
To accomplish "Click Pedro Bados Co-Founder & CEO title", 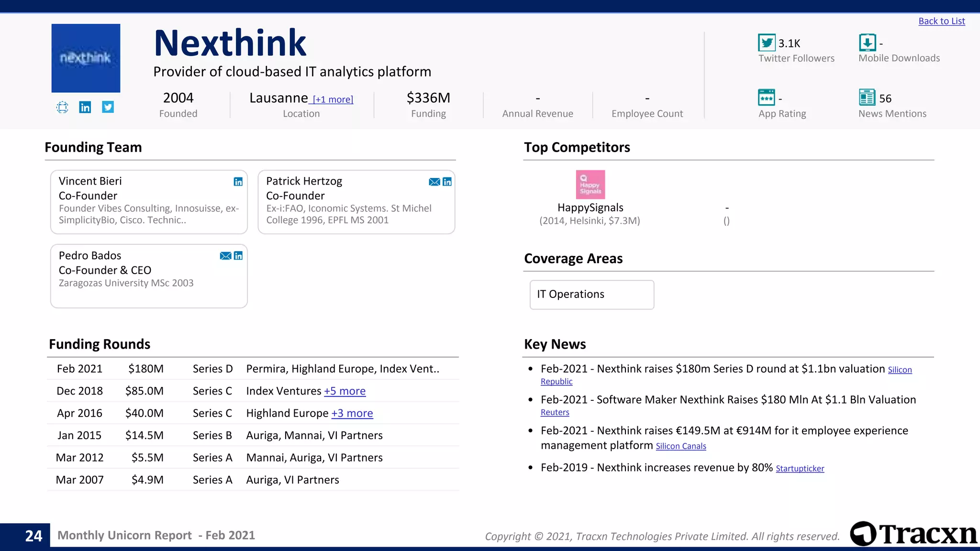I will tap(105, 270).
